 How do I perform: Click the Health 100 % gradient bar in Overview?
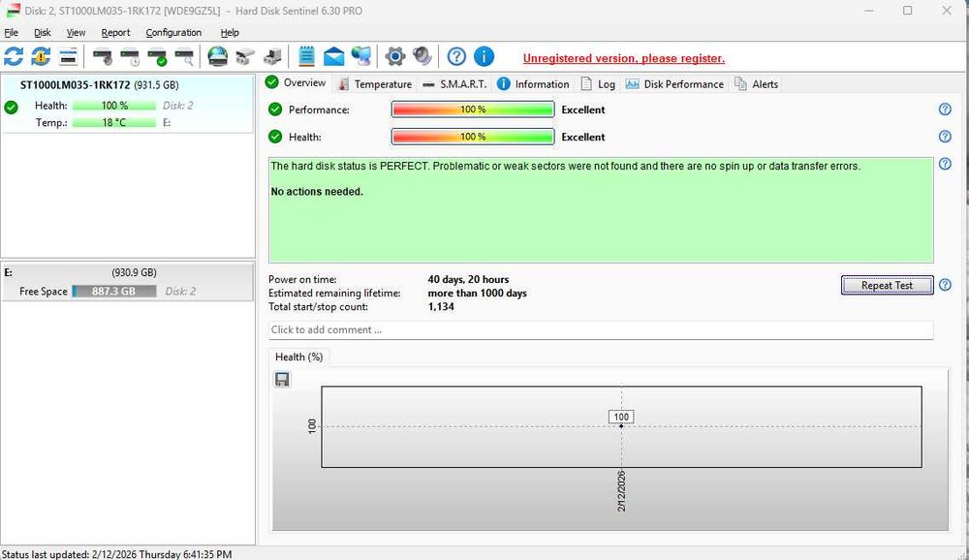473,137
